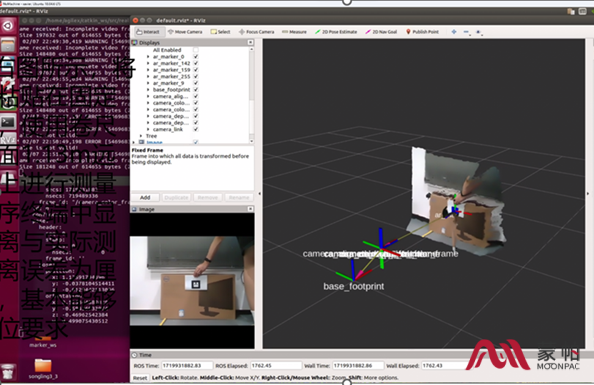Image resolution: width=594 pixels, height=385 pixels.
Task: Click the Add display button
Action: (145, 197)
